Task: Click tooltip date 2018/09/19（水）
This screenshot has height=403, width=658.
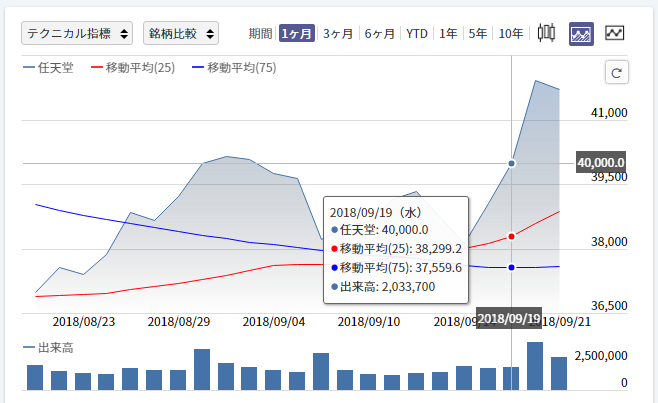Action: click(376, 212)
